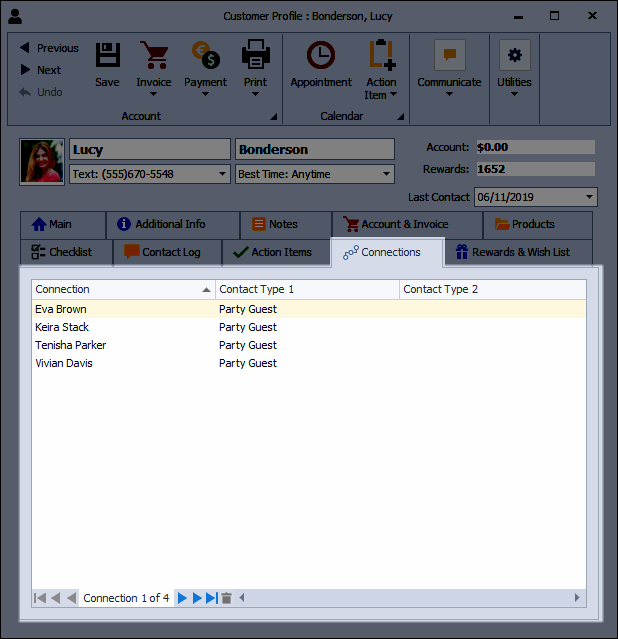Select the Keira Stack connection row

[x=309, y=327]
